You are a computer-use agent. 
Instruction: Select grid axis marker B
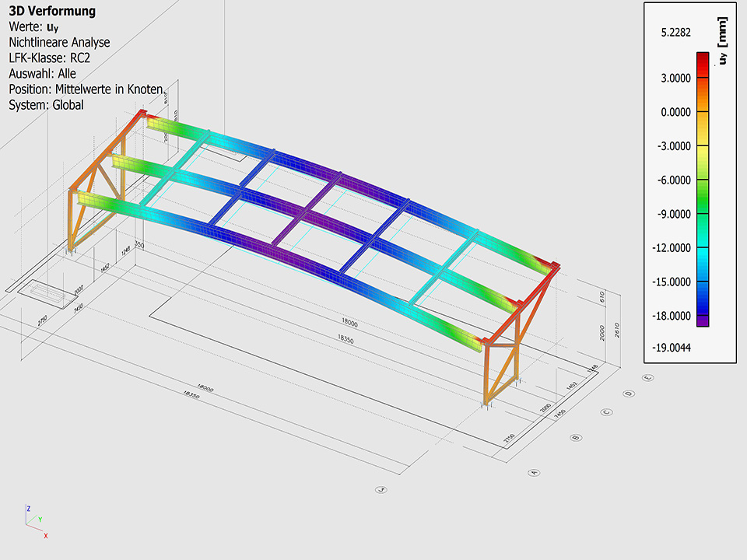coord(575,438)
